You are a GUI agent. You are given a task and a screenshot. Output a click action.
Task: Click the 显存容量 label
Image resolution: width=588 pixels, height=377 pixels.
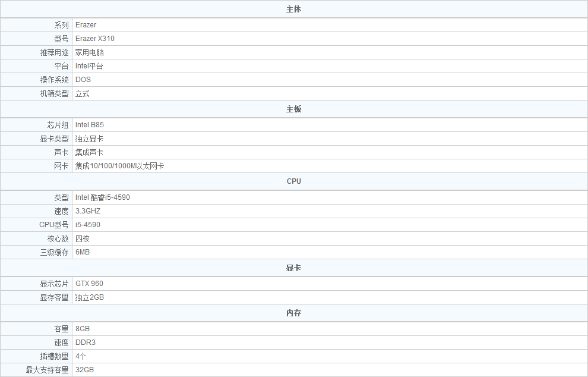point(55,297)
